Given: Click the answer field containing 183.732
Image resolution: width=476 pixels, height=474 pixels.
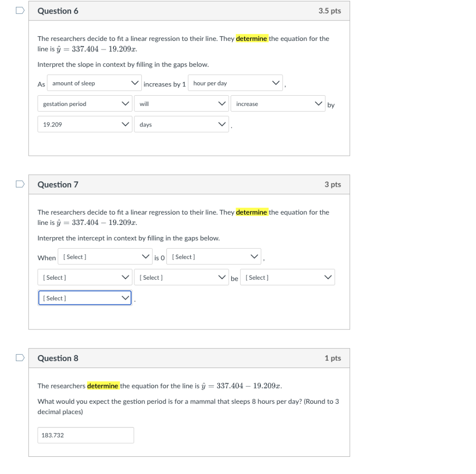Looking at the screenshot, I should tap(86, 435).
